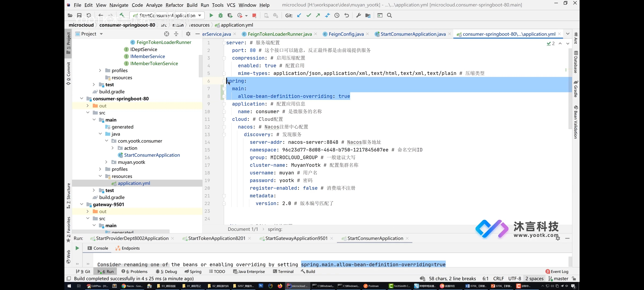Update project via Git blue arrow icon
The height and width of the screenshot is (290, 644).
tap(299, 16)
